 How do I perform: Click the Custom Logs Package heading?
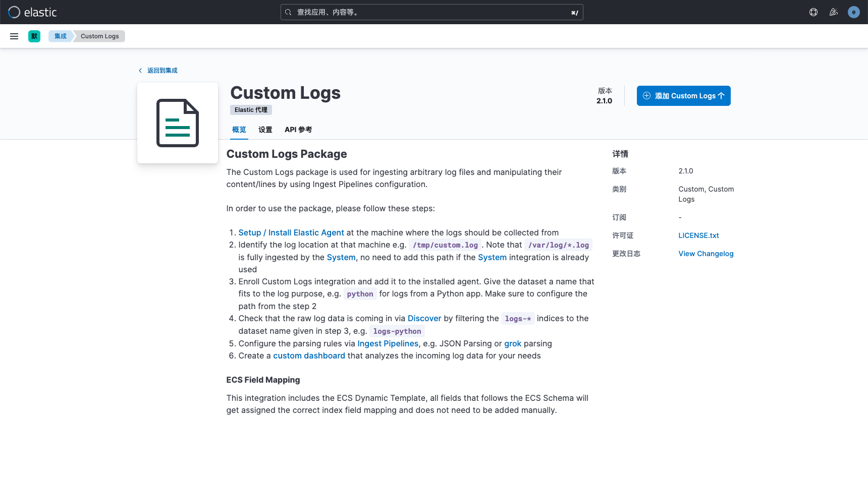(x=287, y=154)
